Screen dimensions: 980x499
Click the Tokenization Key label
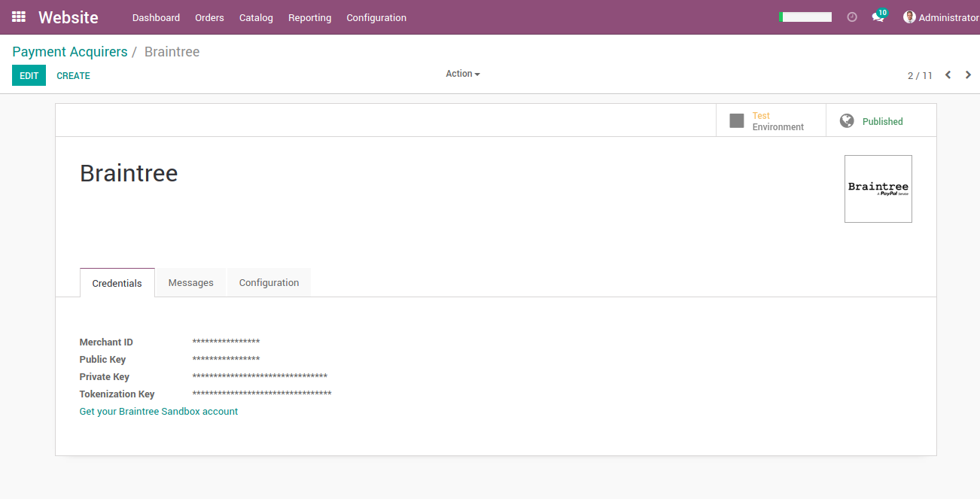pyautogui.click(x=117, y=394)
